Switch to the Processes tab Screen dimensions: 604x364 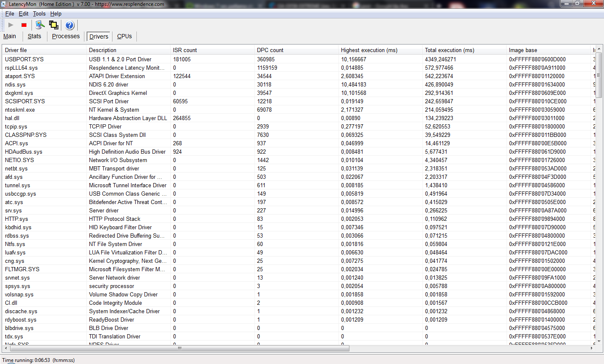click(x=66, y=37)
